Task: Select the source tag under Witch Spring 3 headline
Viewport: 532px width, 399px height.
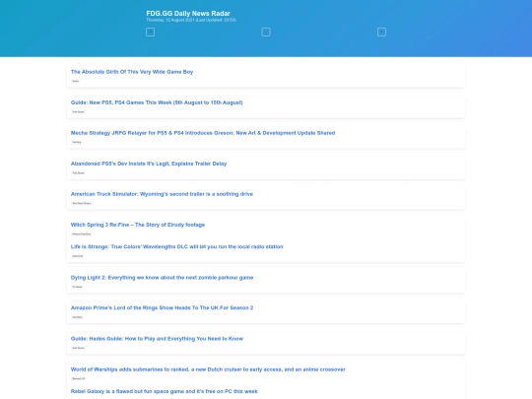Action: click(x=82, y=233)
